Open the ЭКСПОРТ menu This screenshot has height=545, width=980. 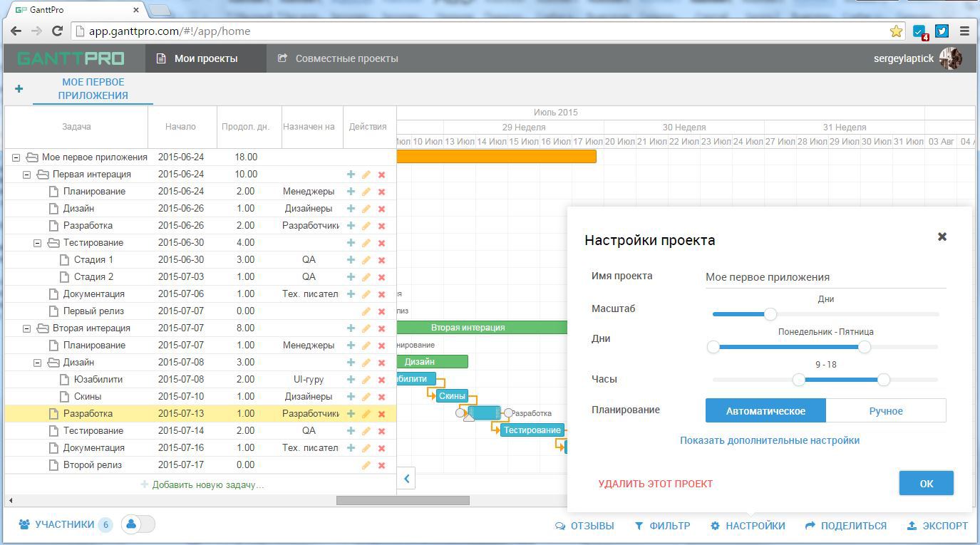point(937,526)
